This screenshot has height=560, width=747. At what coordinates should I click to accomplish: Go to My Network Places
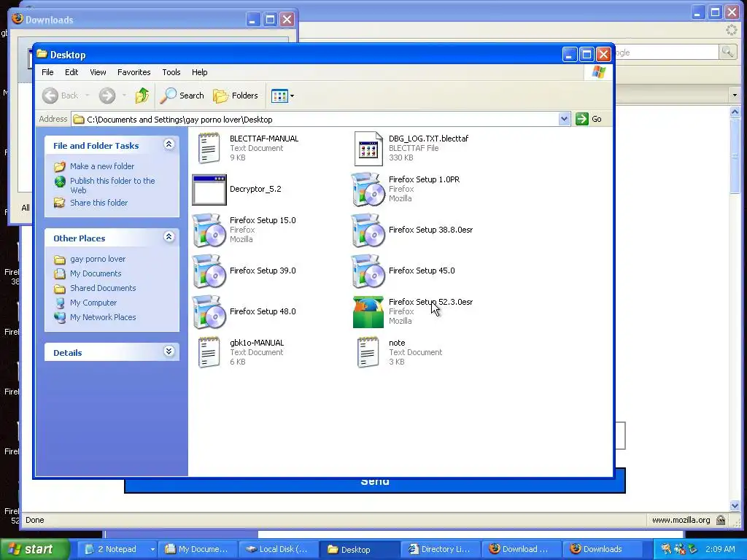(103, 317)
